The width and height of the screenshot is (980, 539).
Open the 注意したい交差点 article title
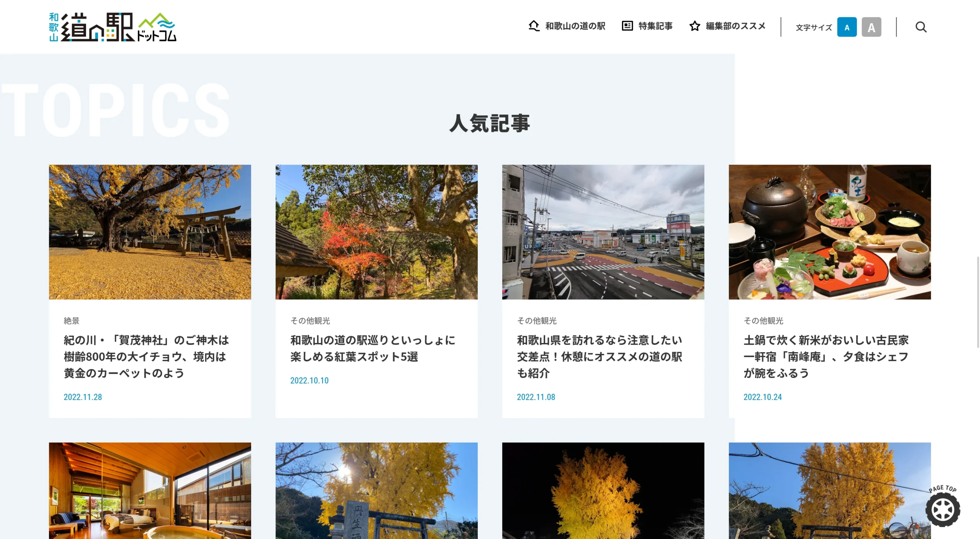[599, 356]
